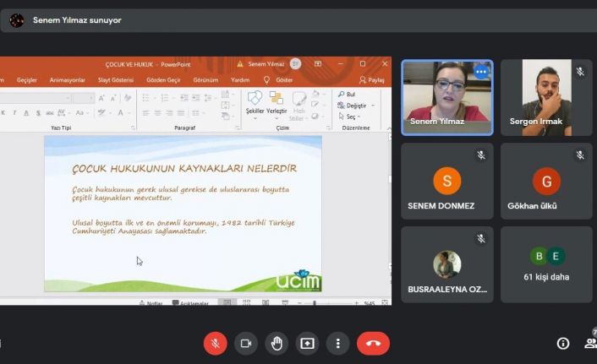Open the meeting details info icon
The height and width of the screenshot is (364, 597).
[562, 343]
